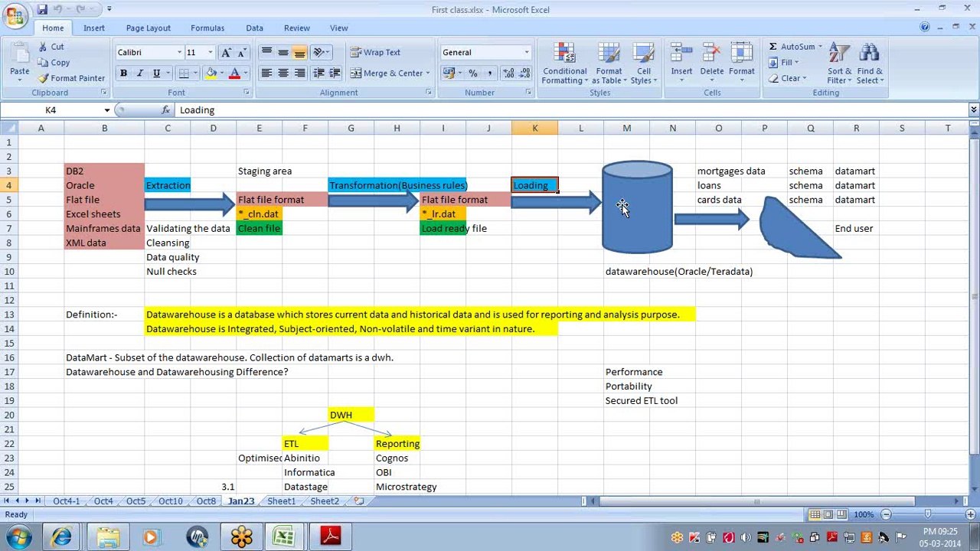This screenshot has height=551, width=980.
Task: Toggle Wrap Text for the cell
Action: click(x=375, y=53)
